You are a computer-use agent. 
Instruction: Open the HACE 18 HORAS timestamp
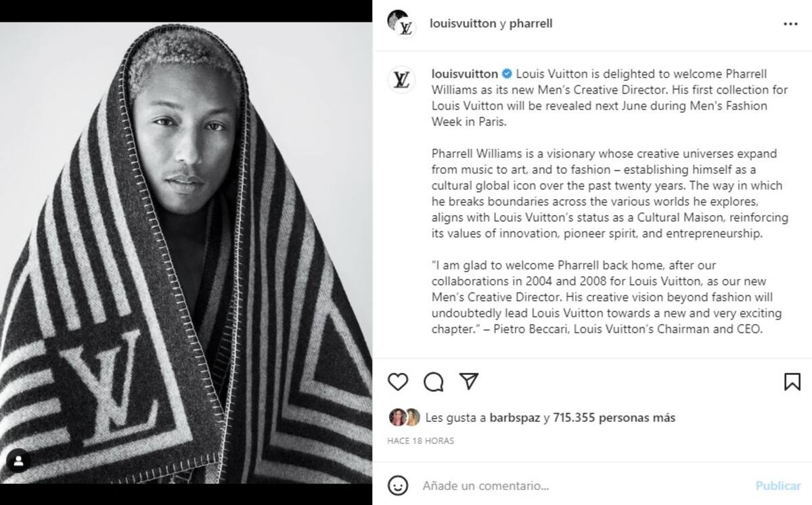420,441
